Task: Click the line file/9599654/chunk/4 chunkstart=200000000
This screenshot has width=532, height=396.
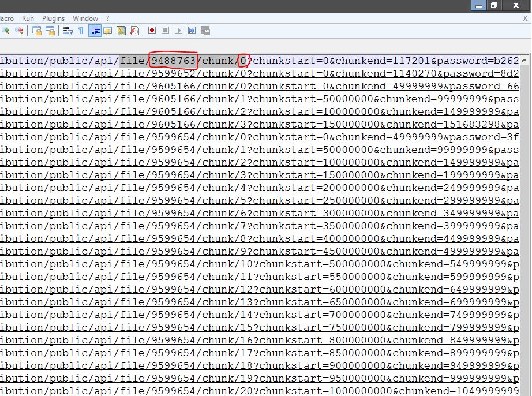Action: pyautogui.click(x=260, y=188)
